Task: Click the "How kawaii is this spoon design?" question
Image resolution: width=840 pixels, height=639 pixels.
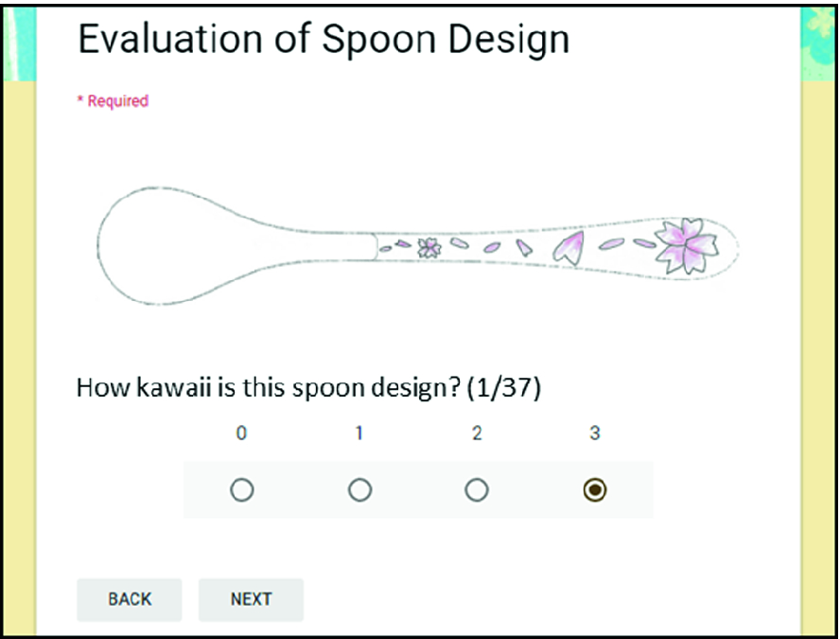Action: (266, 387)
